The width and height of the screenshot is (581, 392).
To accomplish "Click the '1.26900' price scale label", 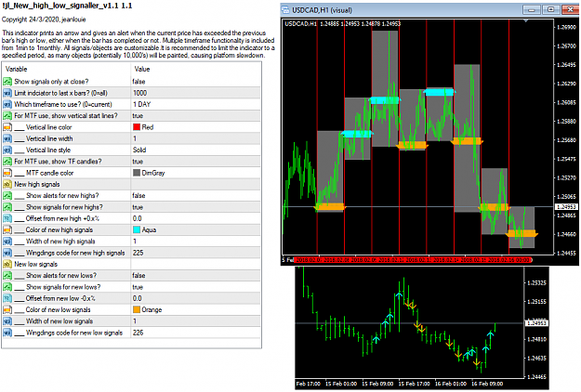I will click(x=567, y=27).
